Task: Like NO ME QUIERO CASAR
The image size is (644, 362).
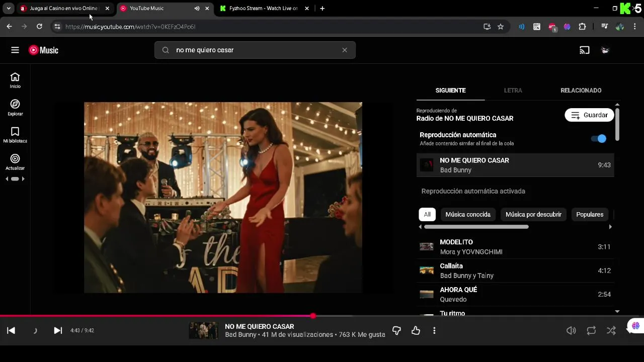Action: point(416,330)
